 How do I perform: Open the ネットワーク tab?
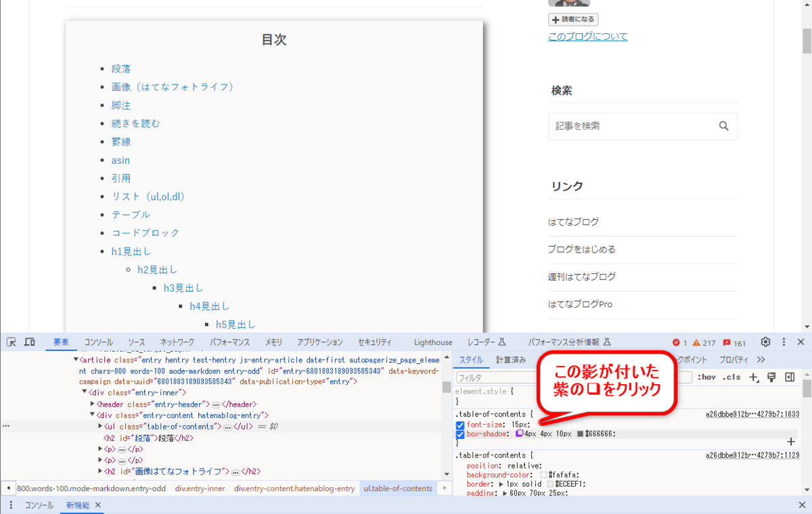coord(177,342)
